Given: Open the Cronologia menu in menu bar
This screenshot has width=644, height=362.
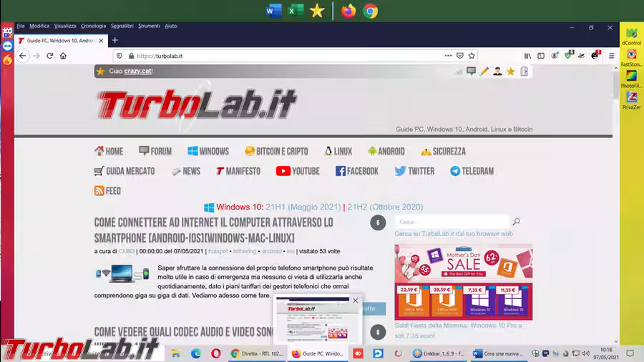Looking at the screenshot, I should [93, 26].
